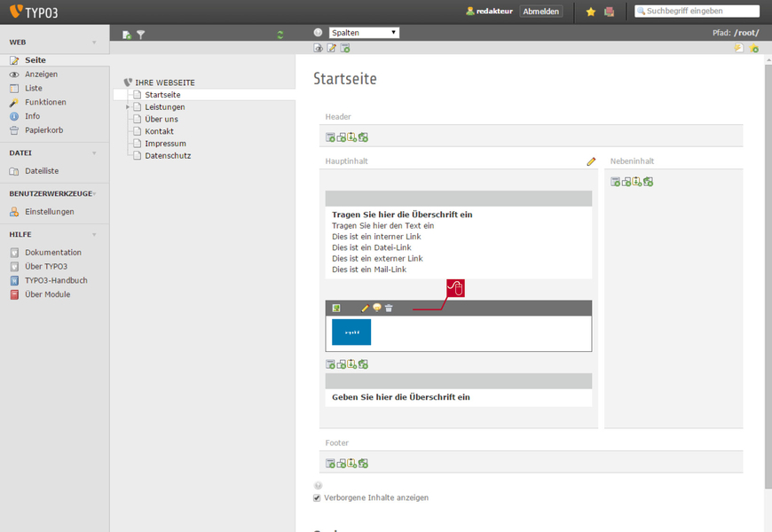Add new content element in Header column
The height and width of the screenshot is (532, 772).
pyautogui.click(x=330, y=137)
